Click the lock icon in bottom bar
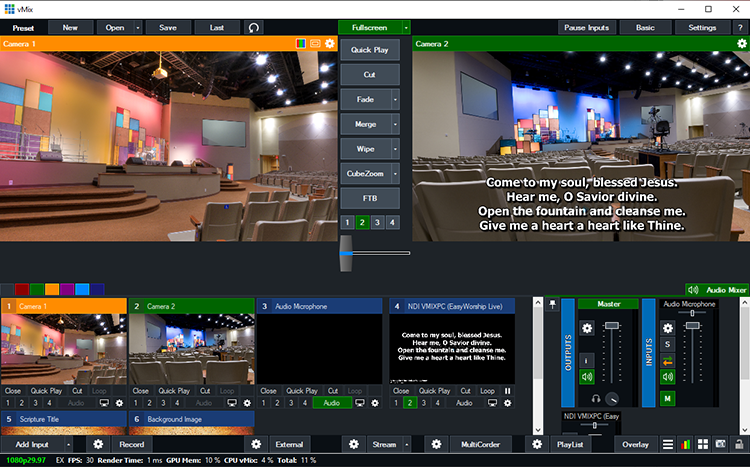Screen dimensions: 750x467 pos(738,443)
